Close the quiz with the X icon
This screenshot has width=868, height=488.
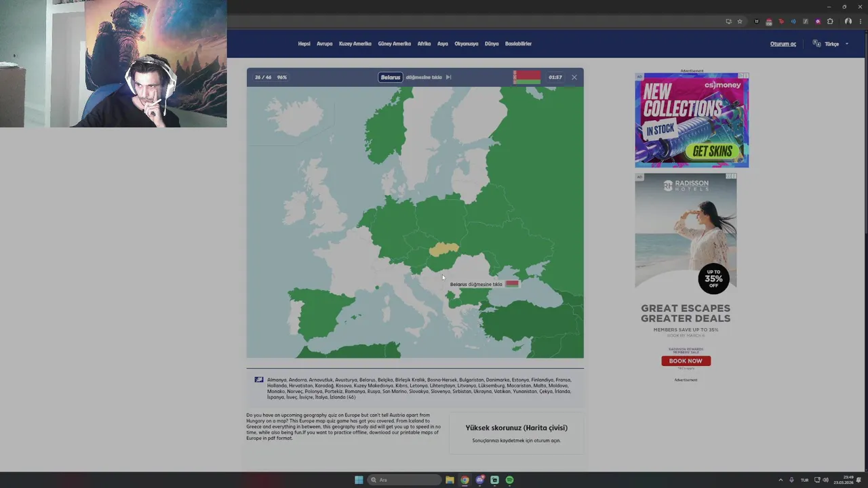point(574,77)
